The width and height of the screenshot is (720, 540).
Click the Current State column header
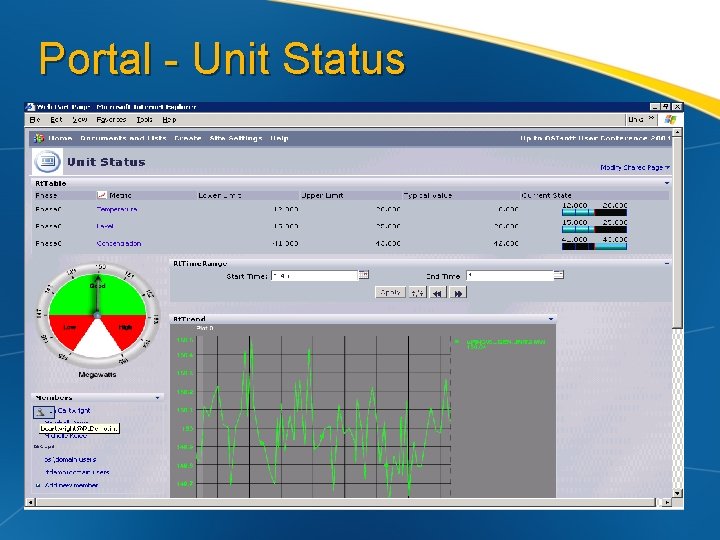546,196
